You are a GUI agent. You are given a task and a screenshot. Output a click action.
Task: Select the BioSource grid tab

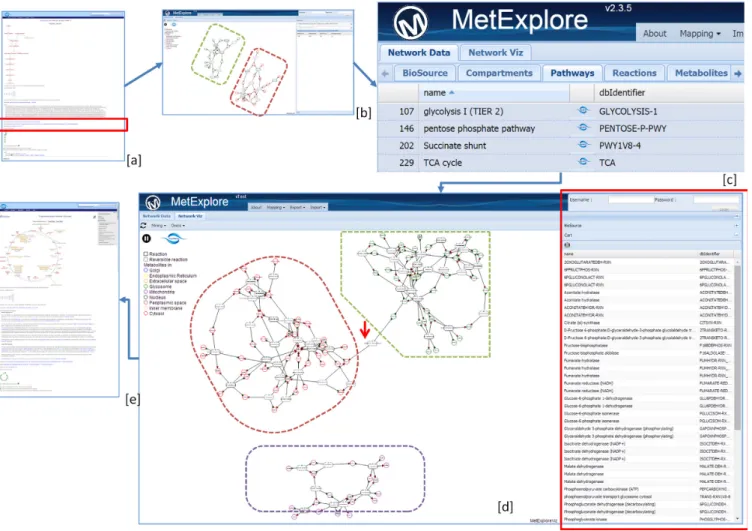pyautogui.click(x=425, y=73)
